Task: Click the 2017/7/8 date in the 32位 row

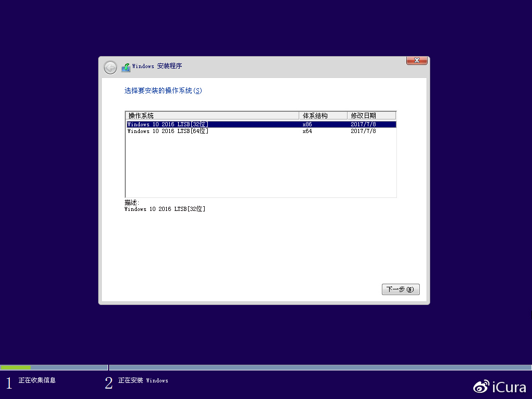Action: point(363,124)
